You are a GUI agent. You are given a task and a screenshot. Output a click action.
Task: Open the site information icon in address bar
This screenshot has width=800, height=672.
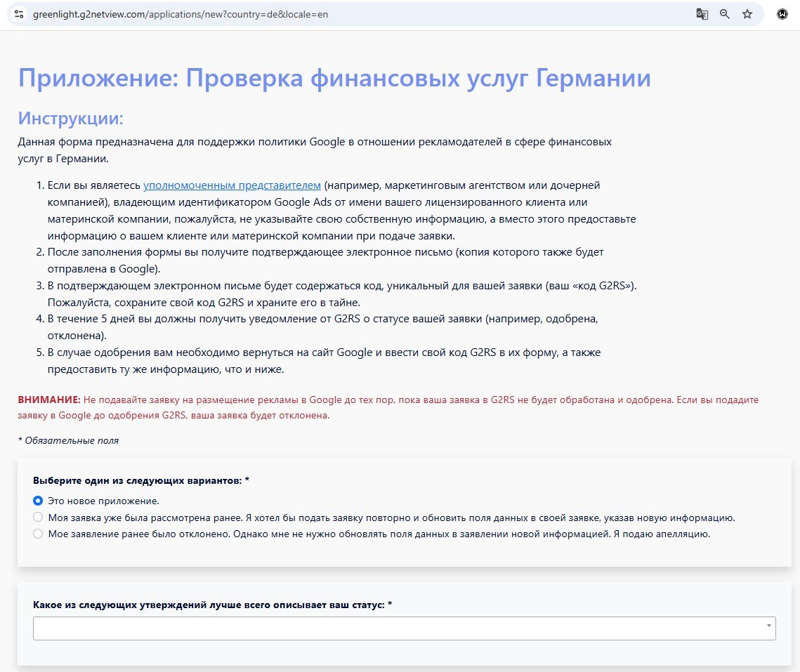pyautogui.click(x=19, y=14)
